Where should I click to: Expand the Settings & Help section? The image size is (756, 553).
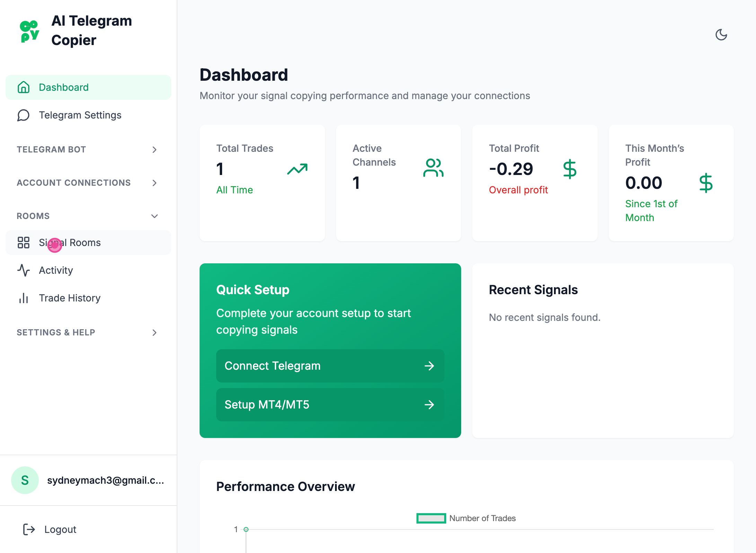point(155,333)
